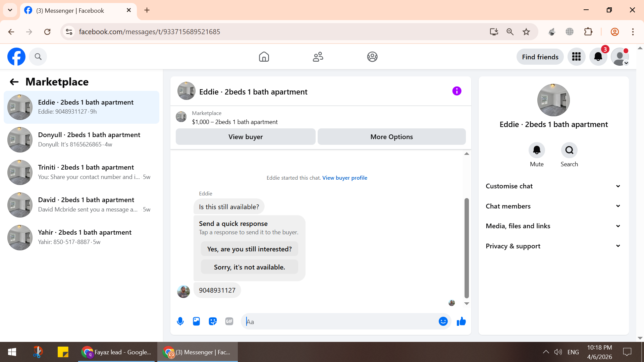Open David conversation in Marketplace list
The width and height of the screenshot is (644, 362).
point(82,205)
